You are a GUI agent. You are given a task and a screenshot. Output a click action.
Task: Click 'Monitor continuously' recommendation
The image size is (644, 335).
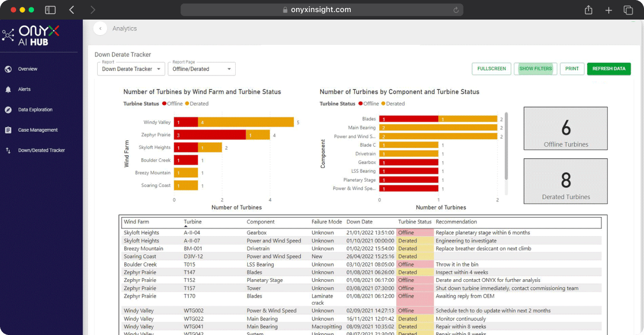[461, 319]
